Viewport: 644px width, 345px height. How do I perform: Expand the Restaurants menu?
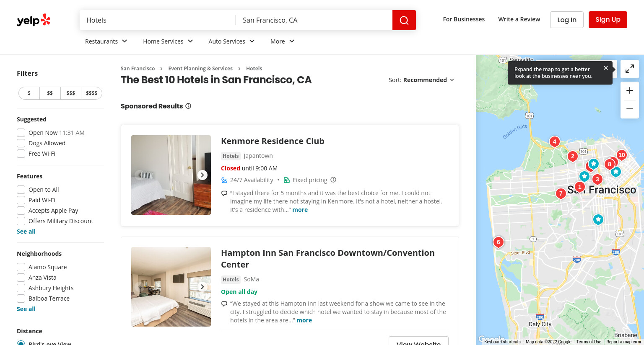point(106,41)
